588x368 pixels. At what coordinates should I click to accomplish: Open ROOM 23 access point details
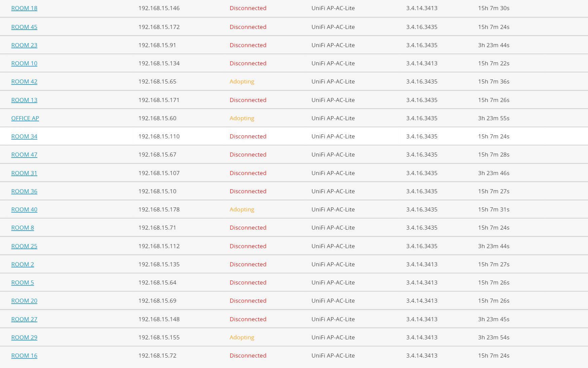point(24,45)
